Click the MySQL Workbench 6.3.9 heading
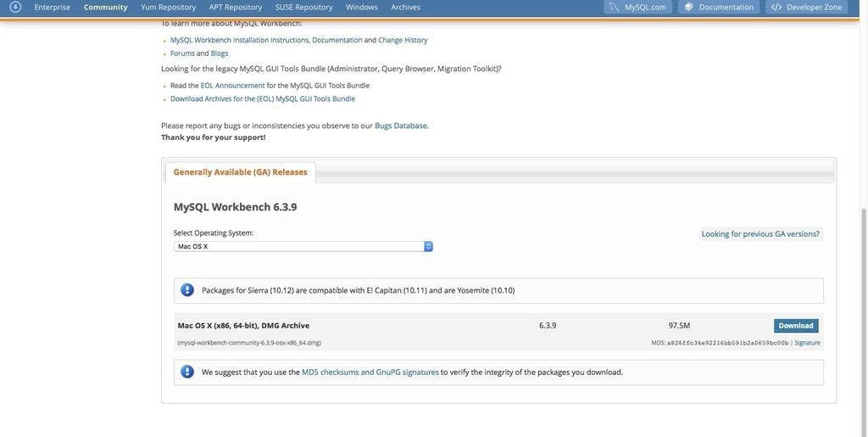The width and height of the screenshot is (868, 437). [x=236, y=207]
